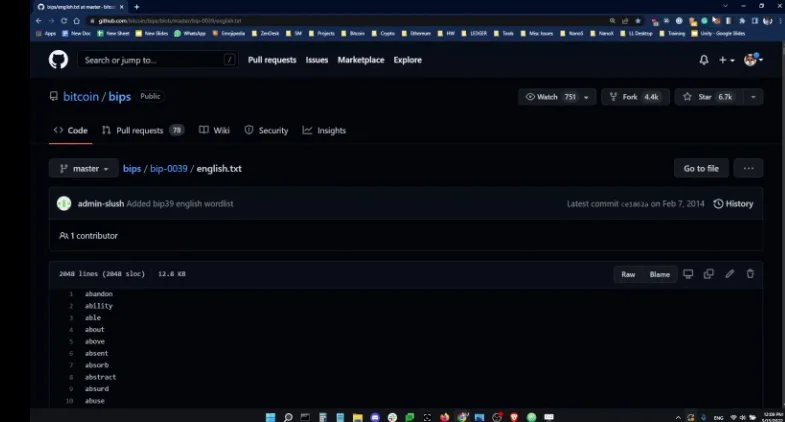Image resolution: width=785 pixels, height=422 pixels.
Task: Open the user avatar menu
Action: [753, 60]
